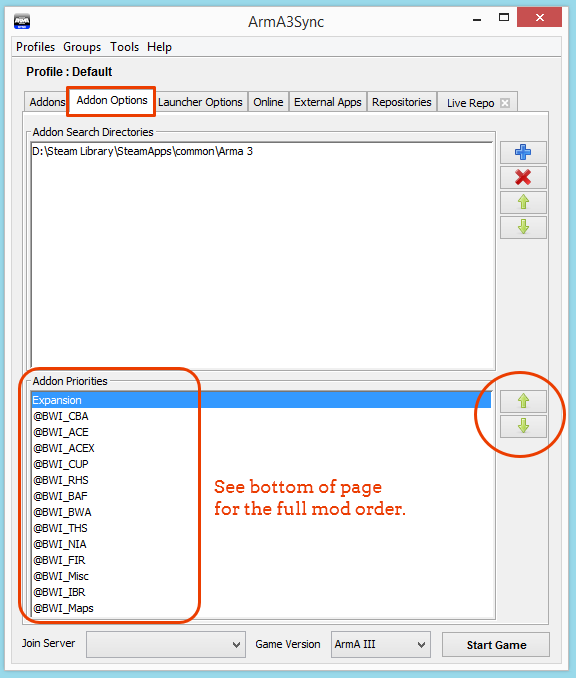
Task: Select @BWI_BAF in priorities list
Action: click(261, 496)
